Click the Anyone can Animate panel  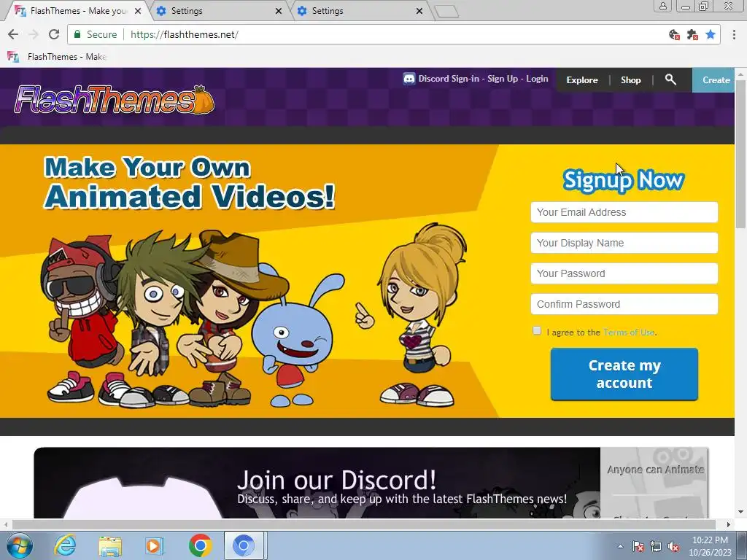coord(654,469)
